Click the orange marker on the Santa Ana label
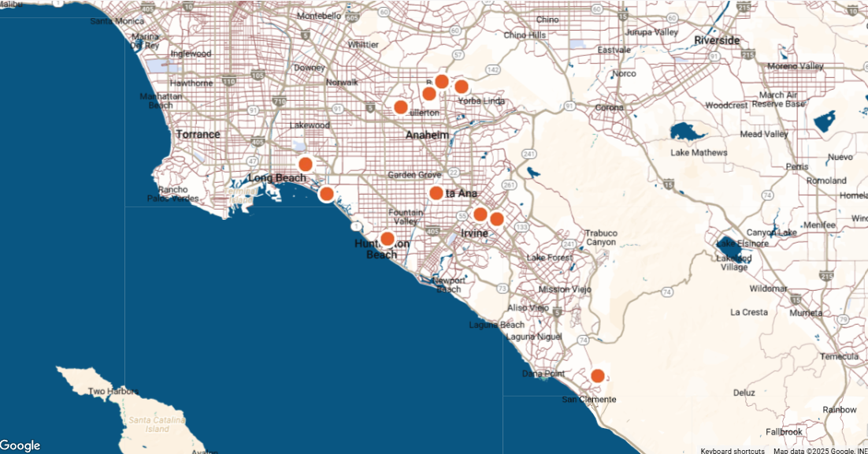 [436, 193]
